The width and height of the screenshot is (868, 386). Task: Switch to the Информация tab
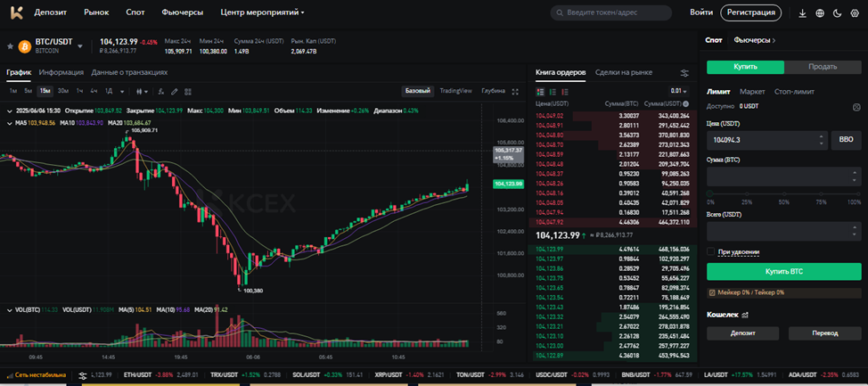point(61,72)
